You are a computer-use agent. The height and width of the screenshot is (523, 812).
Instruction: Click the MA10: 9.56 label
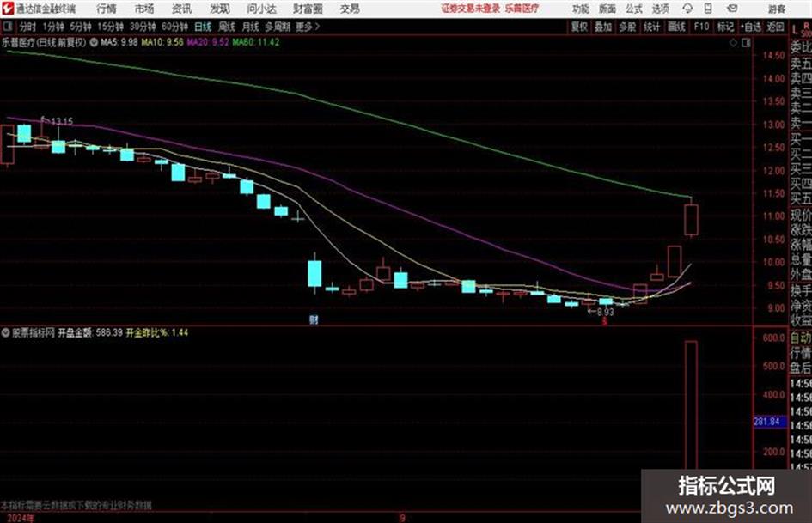tap(162, 42)
